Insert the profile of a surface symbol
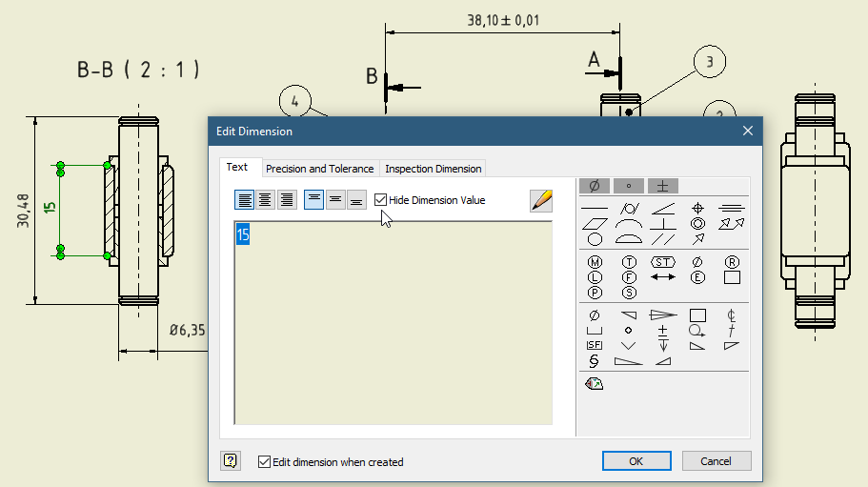Viewport: 868px width, 487px height. (x=629, y=239)
